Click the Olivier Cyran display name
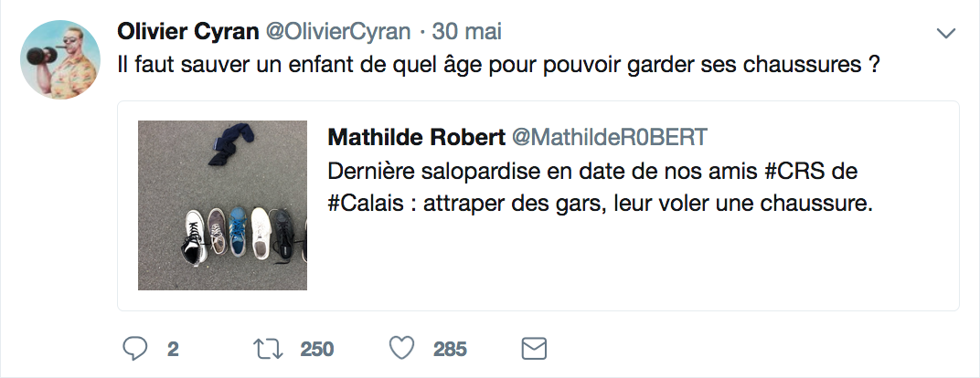The image size is (980, 378). [187, 32]
